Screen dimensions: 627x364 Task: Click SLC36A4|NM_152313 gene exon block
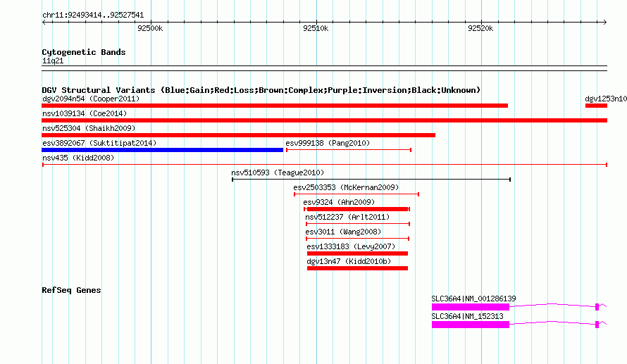click(471, 325)
